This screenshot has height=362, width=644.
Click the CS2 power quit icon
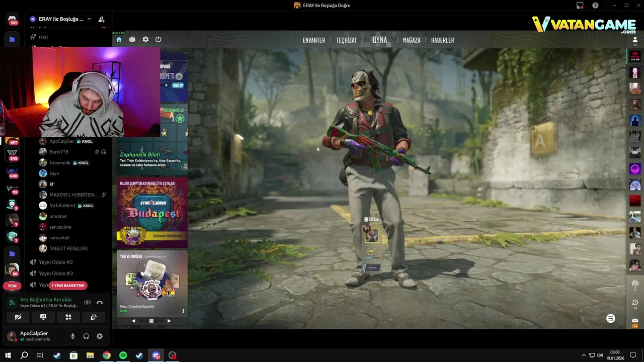[158, 40]
